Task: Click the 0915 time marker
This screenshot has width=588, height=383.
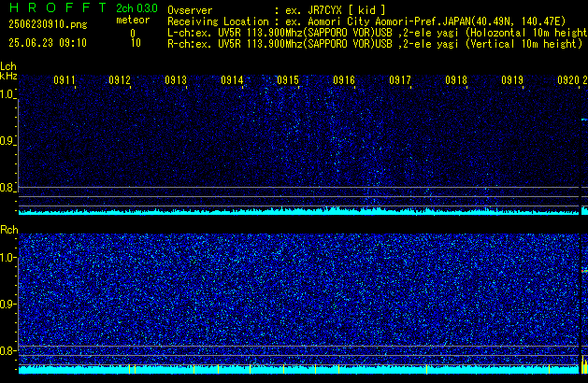Action: pyautogui.click(x=288, y=80)
